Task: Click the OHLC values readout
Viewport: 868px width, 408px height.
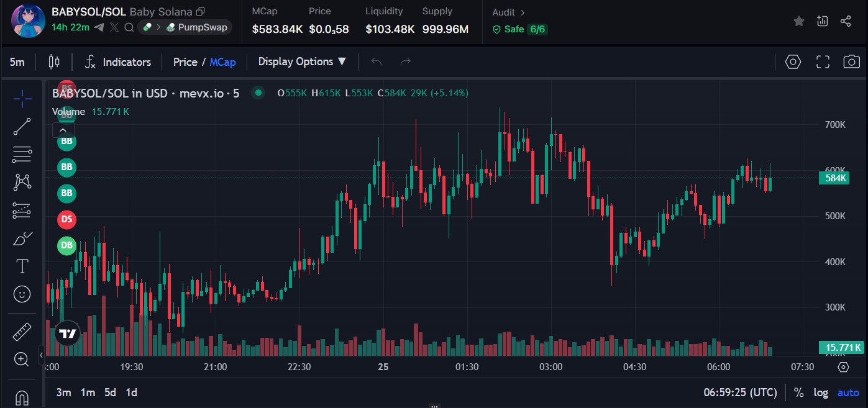Action: [x=373, y=93]
